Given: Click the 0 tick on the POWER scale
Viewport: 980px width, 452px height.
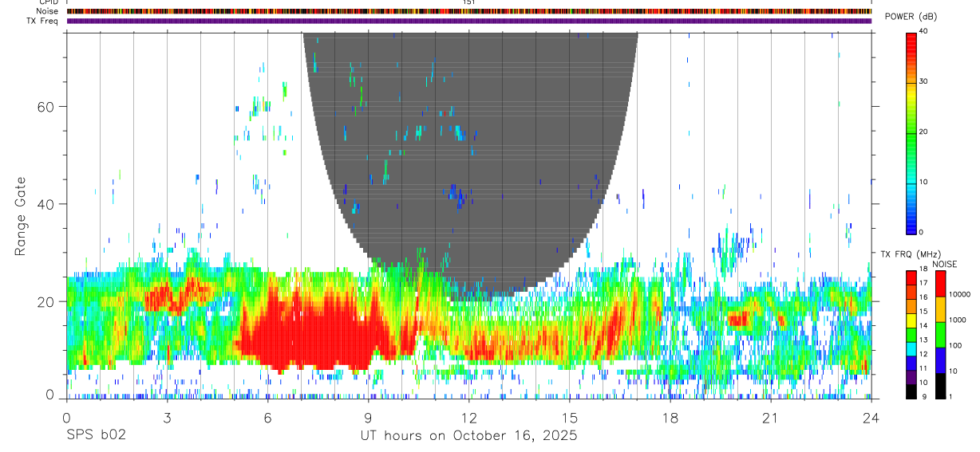Looking at the screenshot, I should click(x=921, y=232).
